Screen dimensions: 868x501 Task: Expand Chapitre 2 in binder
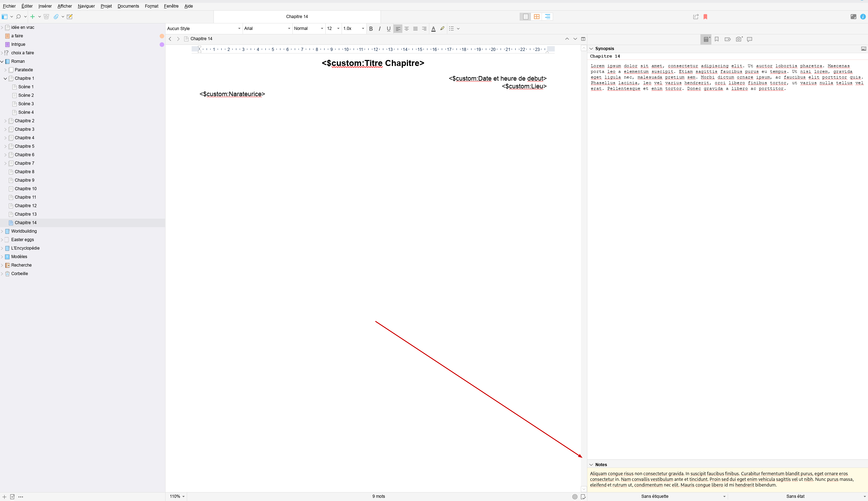[x=5, y=121]
